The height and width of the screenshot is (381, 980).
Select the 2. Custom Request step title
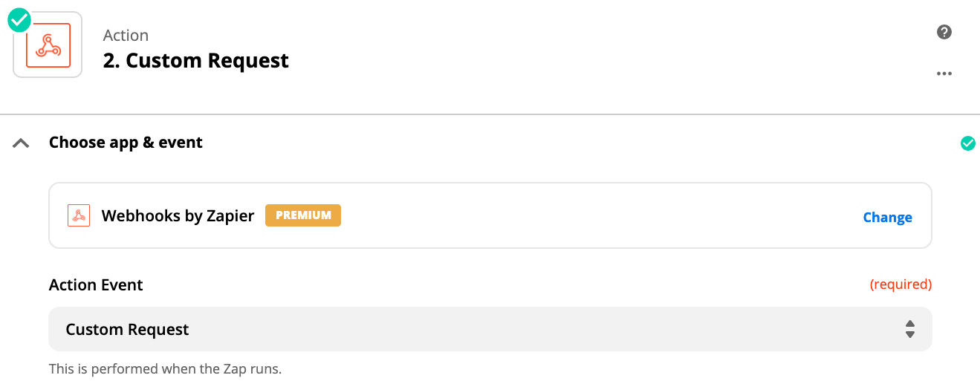click(195, 61)
